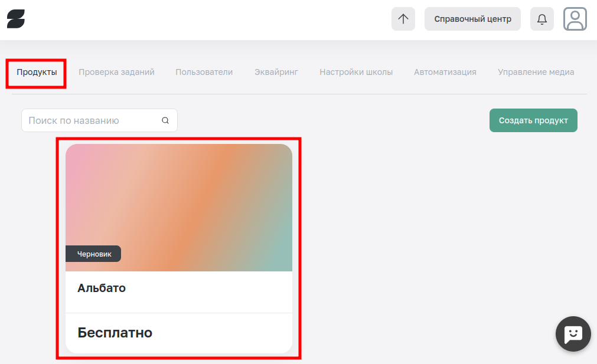Open the Альбато product title
The height and width of the screenshot is (364, 597).
click(x=102, y=288)
